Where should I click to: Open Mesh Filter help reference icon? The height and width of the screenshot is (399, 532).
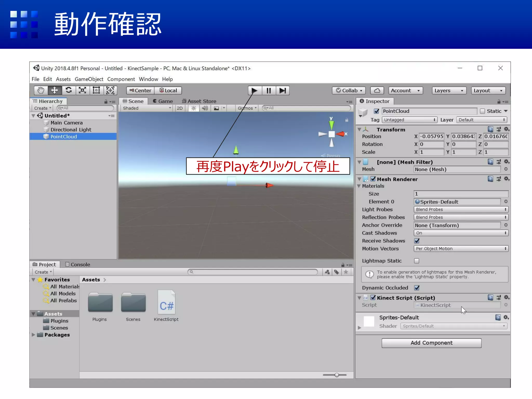(490, 162)
